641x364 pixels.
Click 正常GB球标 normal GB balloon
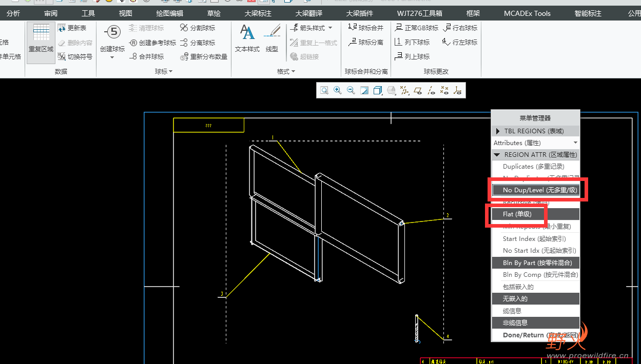coord(416,28)
